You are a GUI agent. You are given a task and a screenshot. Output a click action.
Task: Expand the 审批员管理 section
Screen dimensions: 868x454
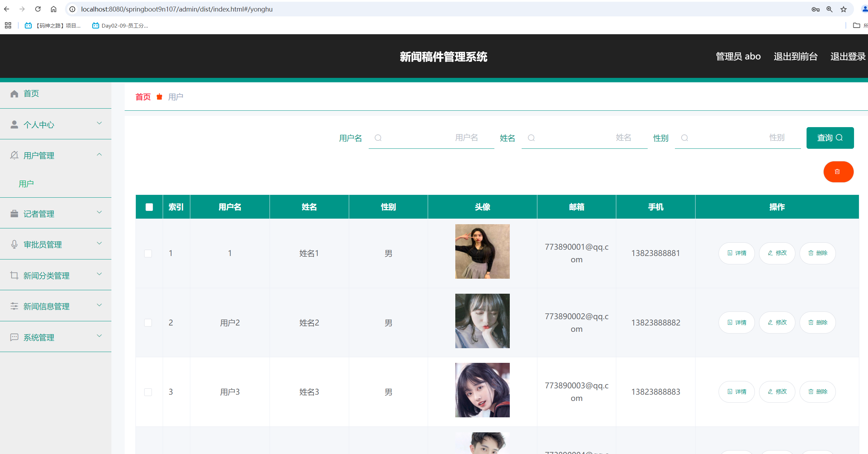pos(99,243)
